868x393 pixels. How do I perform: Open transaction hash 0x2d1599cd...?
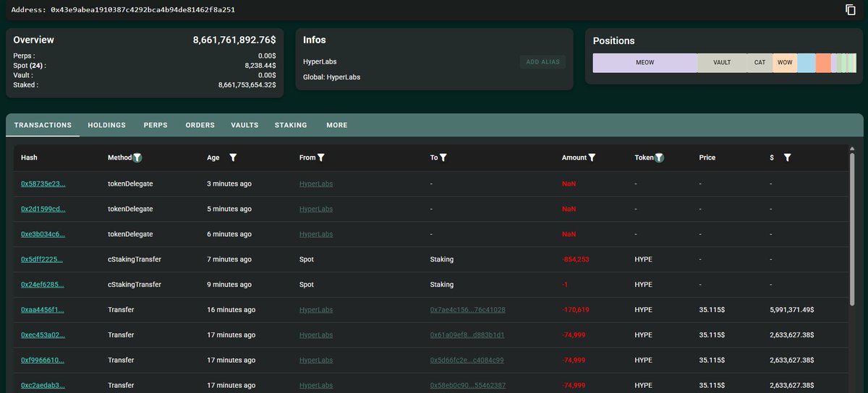(x=43, y=209)
